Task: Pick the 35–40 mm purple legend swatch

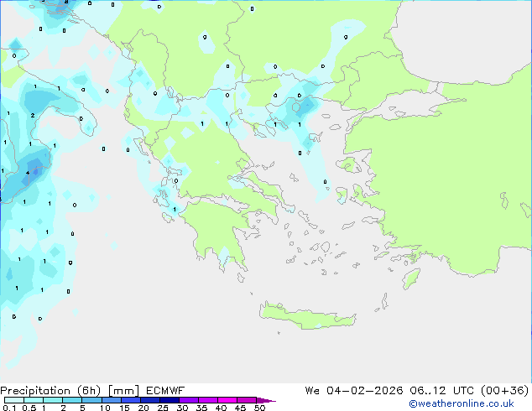Action: pyautogui.click(x=207, y=400)
